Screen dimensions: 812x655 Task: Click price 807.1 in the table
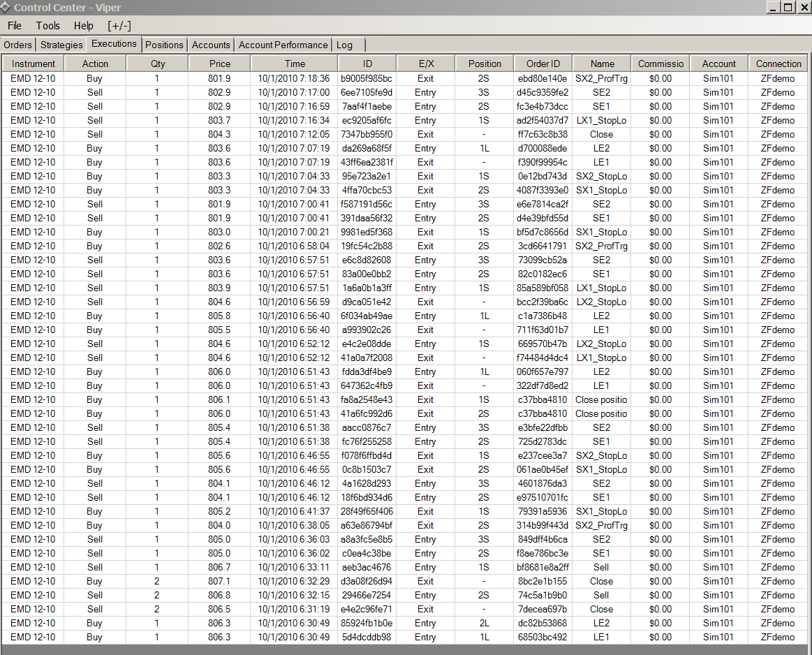pos(219,582)
